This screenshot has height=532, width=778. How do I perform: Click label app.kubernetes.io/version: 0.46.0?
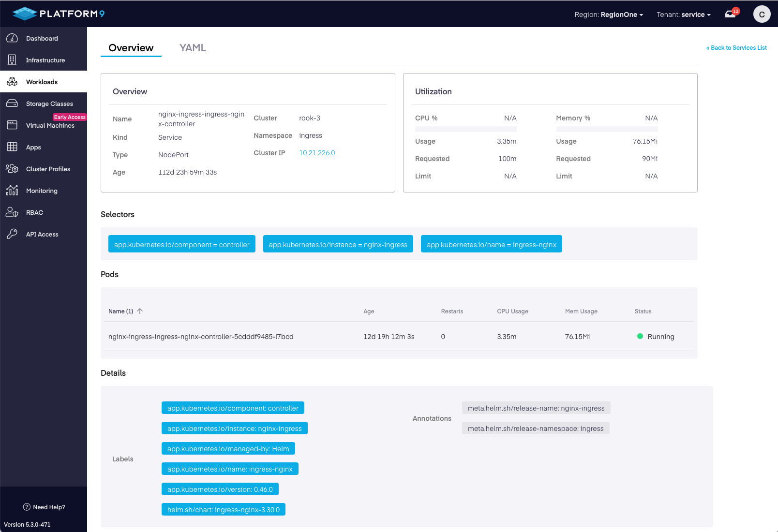click(220, 489)
